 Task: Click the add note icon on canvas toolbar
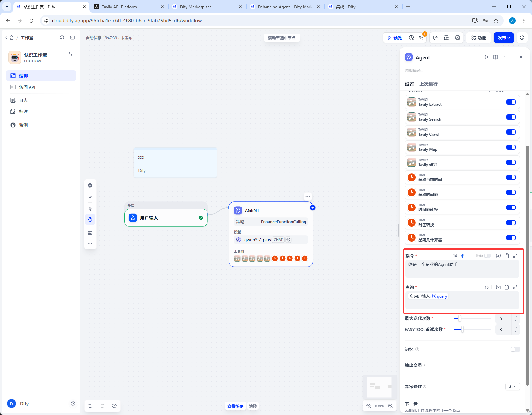(x=90, y=196)
